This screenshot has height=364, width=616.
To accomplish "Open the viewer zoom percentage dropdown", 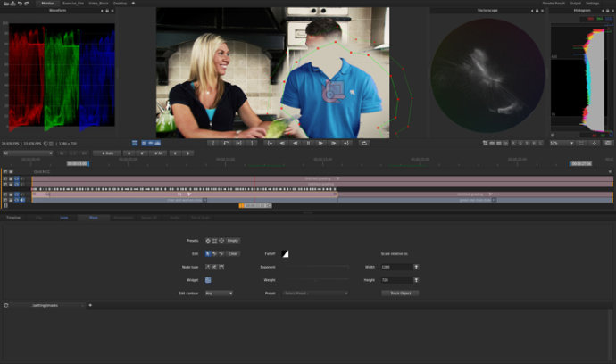I will click(x=560, y=143).
